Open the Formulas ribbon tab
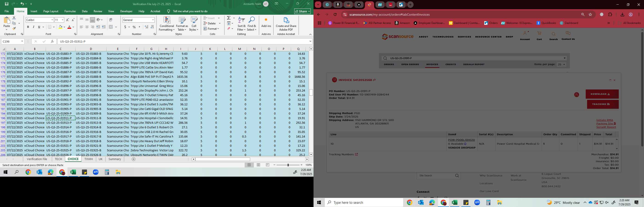 (70, 11)
